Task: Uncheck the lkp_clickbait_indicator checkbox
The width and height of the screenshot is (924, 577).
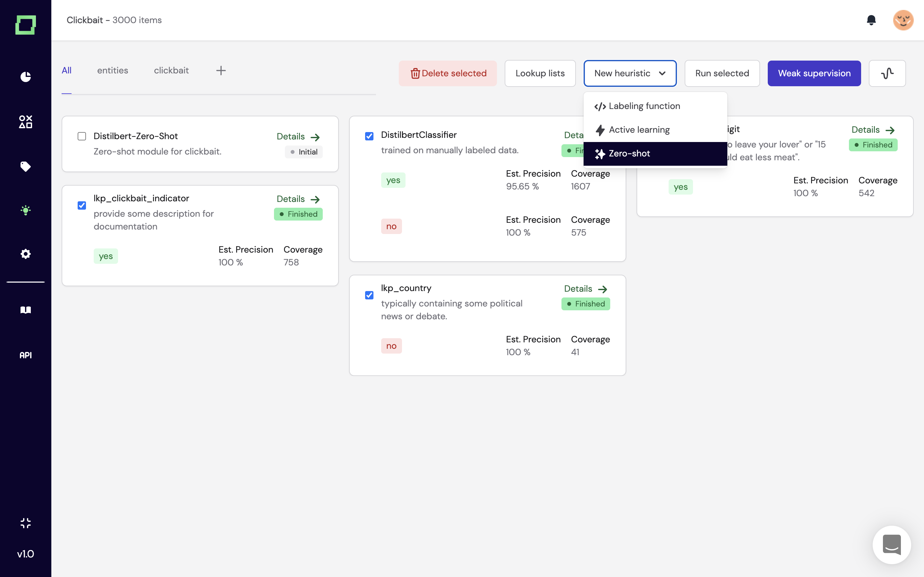Action: [x=82, y=206]
